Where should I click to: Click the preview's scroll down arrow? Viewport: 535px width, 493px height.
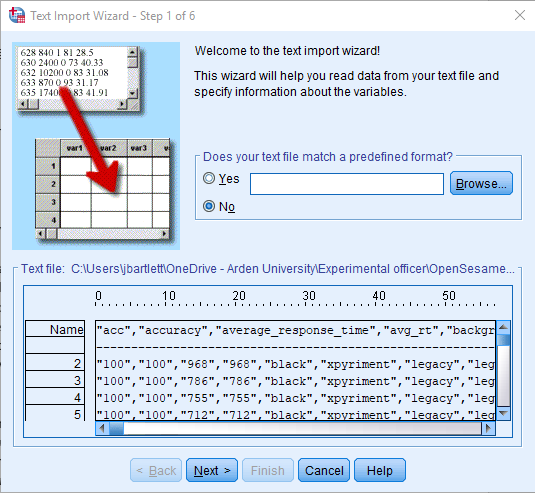[503, 414]
